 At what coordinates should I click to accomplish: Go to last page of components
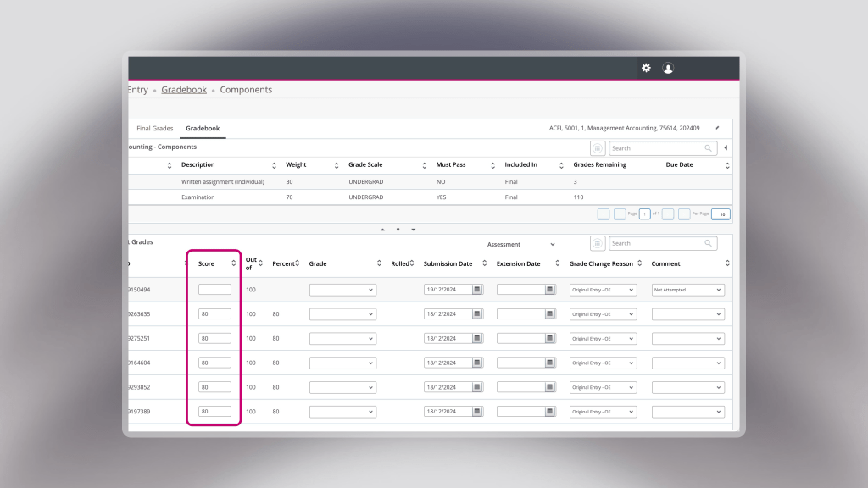click(x=684, y=214)
